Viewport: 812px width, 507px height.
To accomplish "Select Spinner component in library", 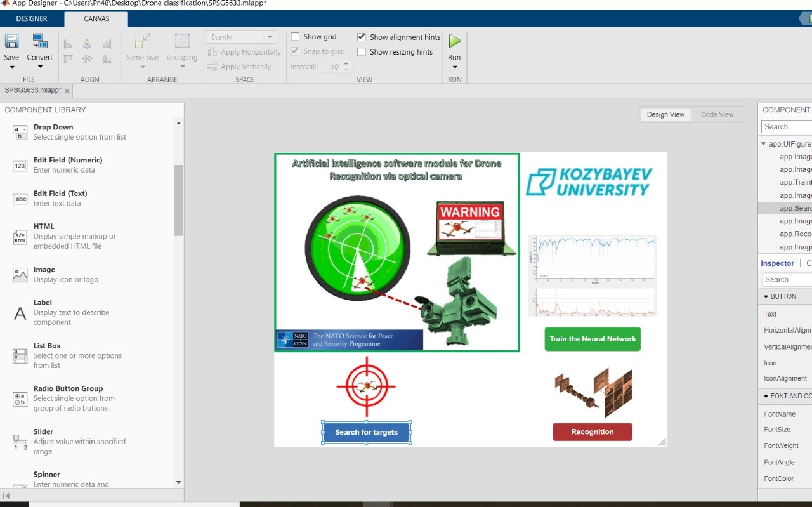I will pos(92,479).
